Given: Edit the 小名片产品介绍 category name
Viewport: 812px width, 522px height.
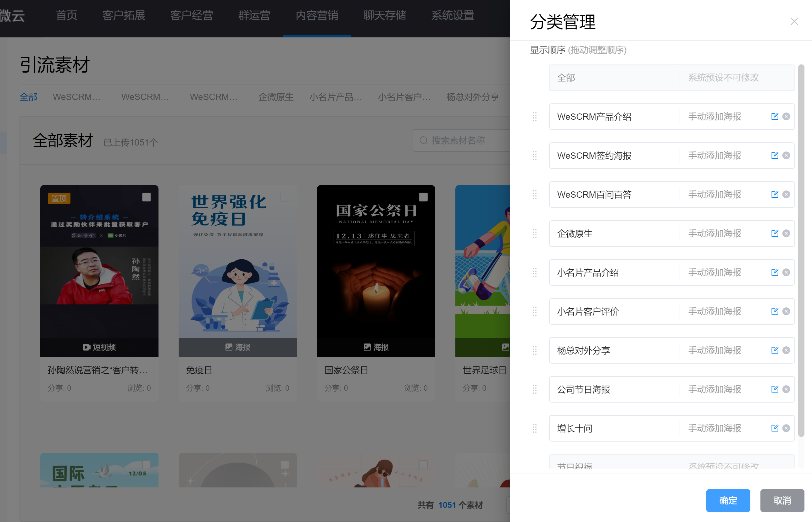Looking at the screenshot, I should tap(774, 272).
